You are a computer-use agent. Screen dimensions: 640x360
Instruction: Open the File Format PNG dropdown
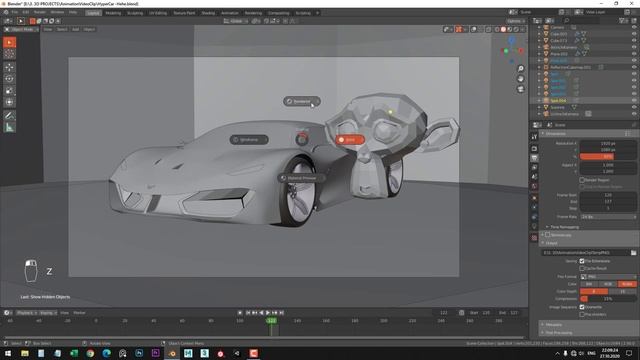point(608,277)
